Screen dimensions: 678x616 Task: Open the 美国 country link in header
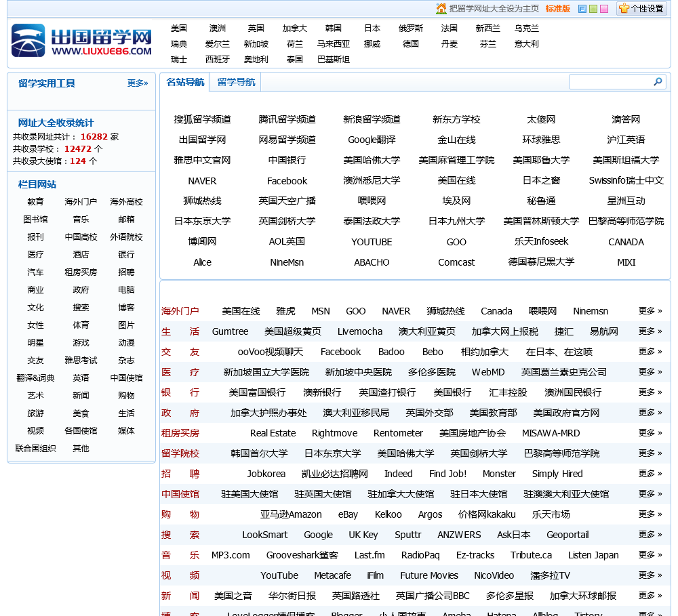point(178,28)
